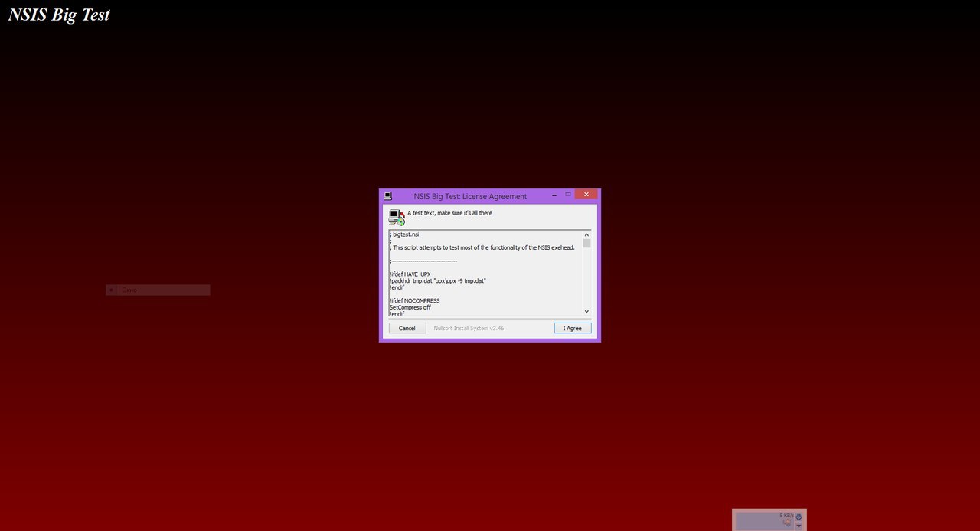980x531 pixels.
Task: Click the bigtest.nsi line in the license box
Action: click(404, 234)
